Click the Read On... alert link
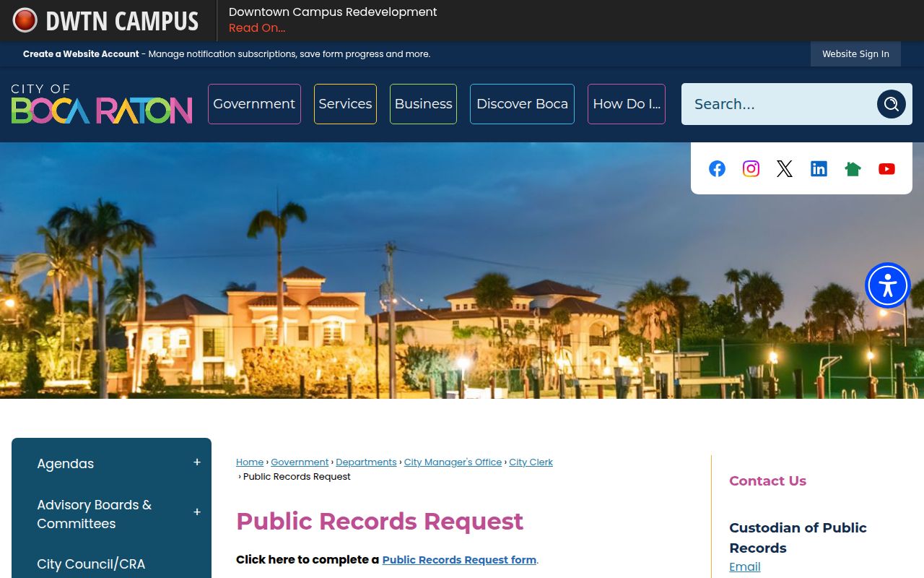924x578 pixels. pyautogui.click(x=257, y=28)
